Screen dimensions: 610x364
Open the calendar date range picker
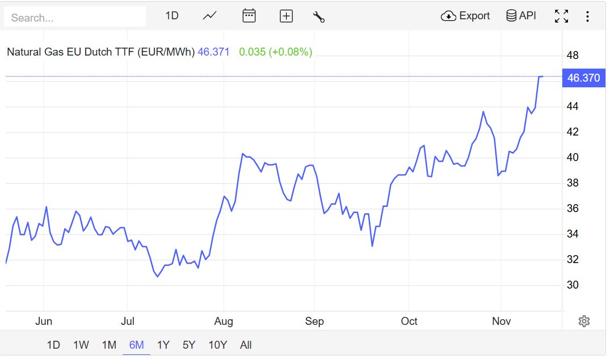[249, 16]
